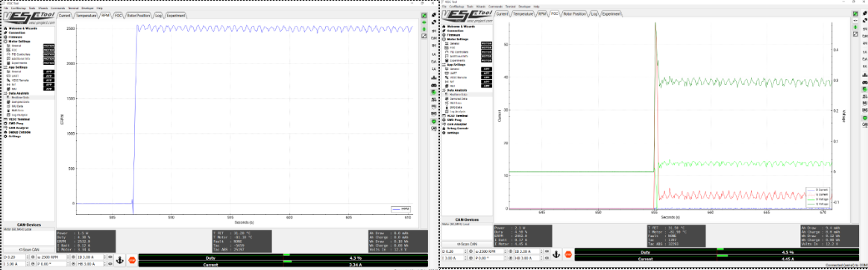Switch to Current tab in left window
The height and width of the screenshot is (270, 868).
tap(65, 16)
